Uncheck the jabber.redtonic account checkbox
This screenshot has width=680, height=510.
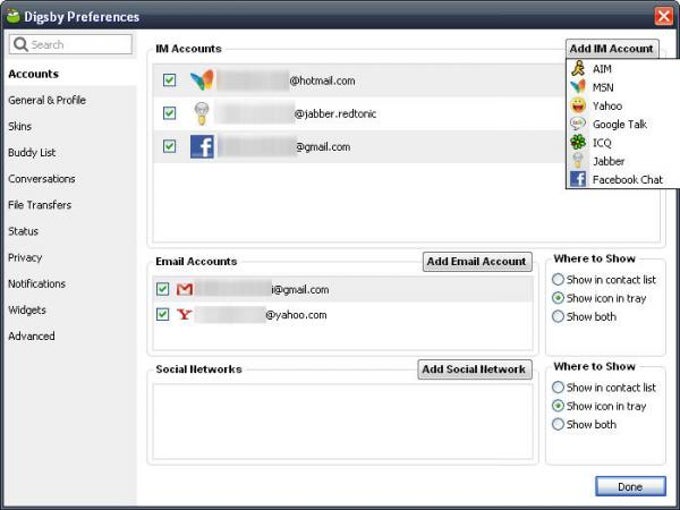(169, 113)
